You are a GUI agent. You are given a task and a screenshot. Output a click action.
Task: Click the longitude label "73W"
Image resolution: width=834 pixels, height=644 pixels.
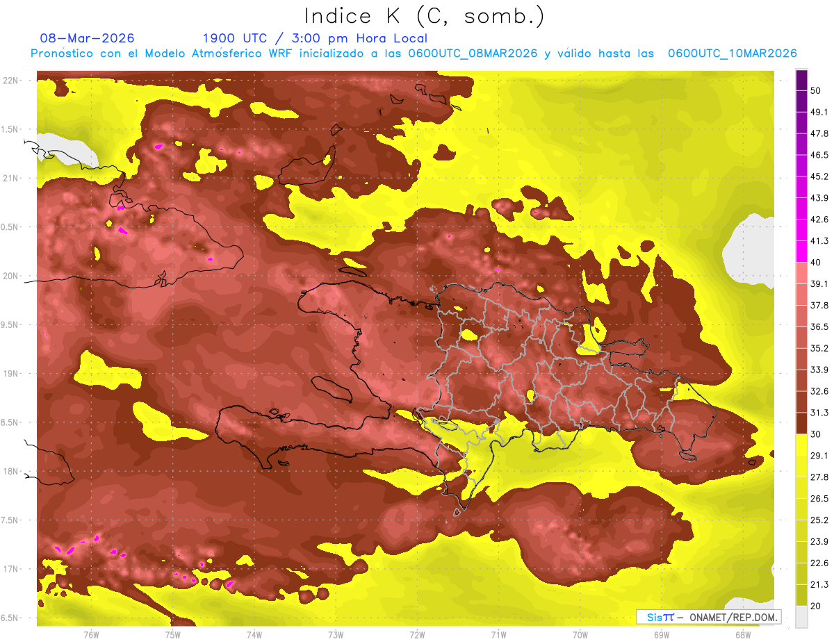point(336,634)
